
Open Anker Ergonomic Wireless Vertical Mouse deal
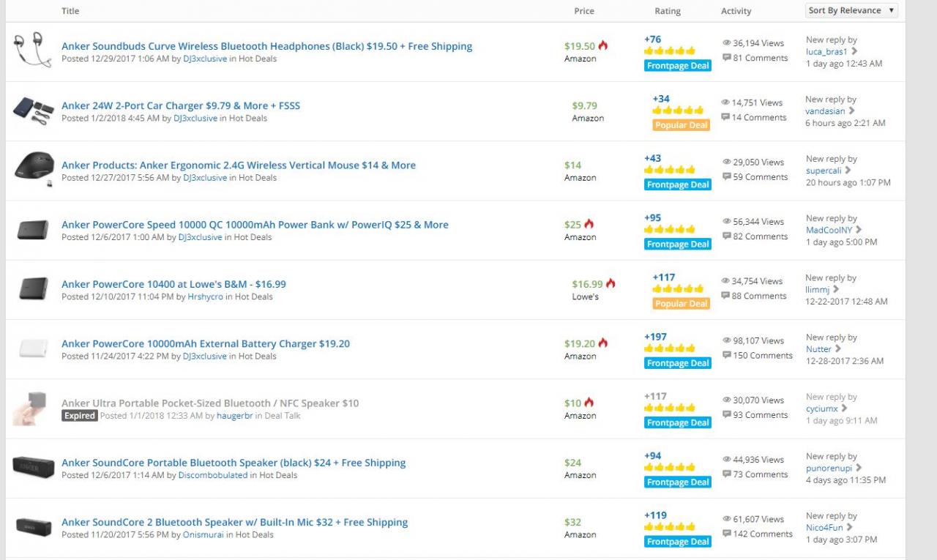coord(239,165)
